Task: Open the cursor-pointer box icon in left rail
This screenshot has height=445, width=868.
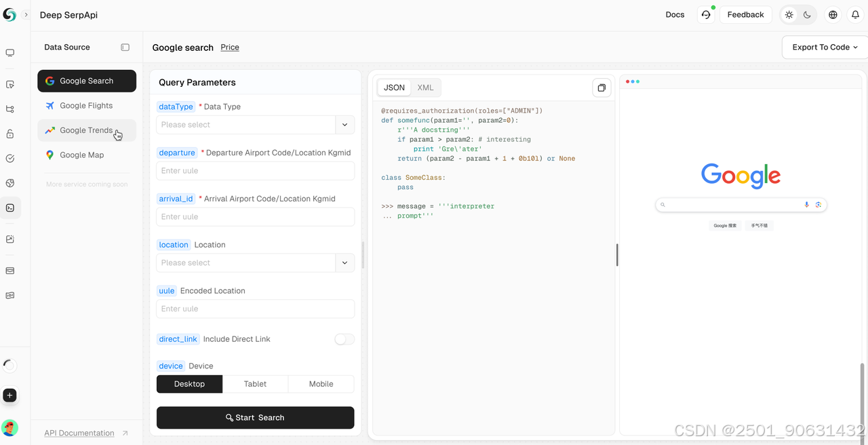Action: click(10, 85)
